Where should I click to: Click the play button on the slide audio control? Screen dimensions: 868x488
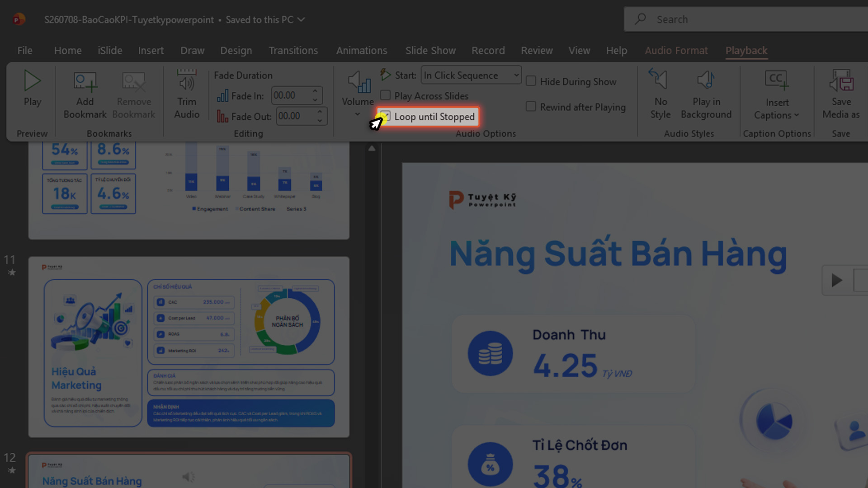click(837, 281)
